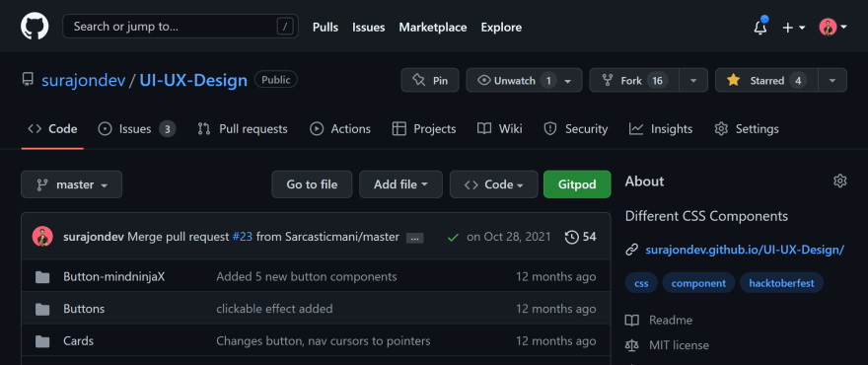Image resolution: width=868 pixels, height=365 pixels.
Task: Open fork count 16
Action: tap(657, 80)
